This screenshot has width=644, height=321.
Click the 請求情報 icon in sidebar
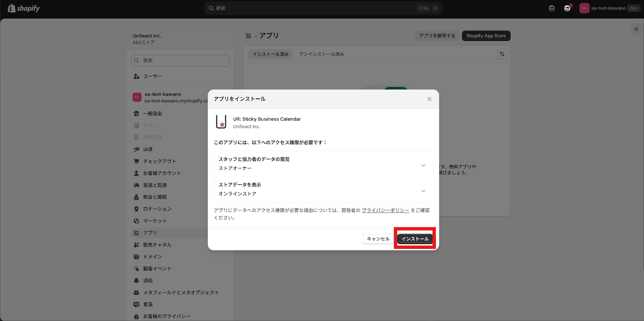click(x=136, y=137)
